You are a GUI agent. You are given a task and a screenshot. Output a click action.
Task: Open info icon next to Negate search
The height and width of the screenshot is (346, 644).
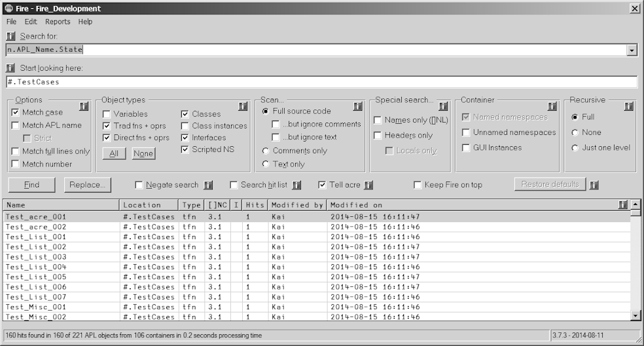208,185
